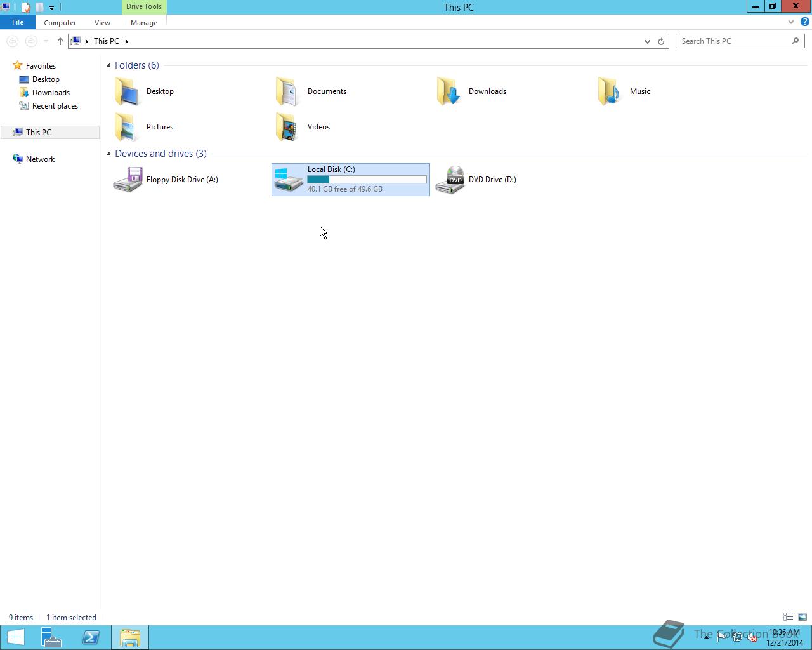Switch to large thumbnails view in the status bar
Image resolution: width=812 pixels, height=650 pixels.
click(801, 617)
